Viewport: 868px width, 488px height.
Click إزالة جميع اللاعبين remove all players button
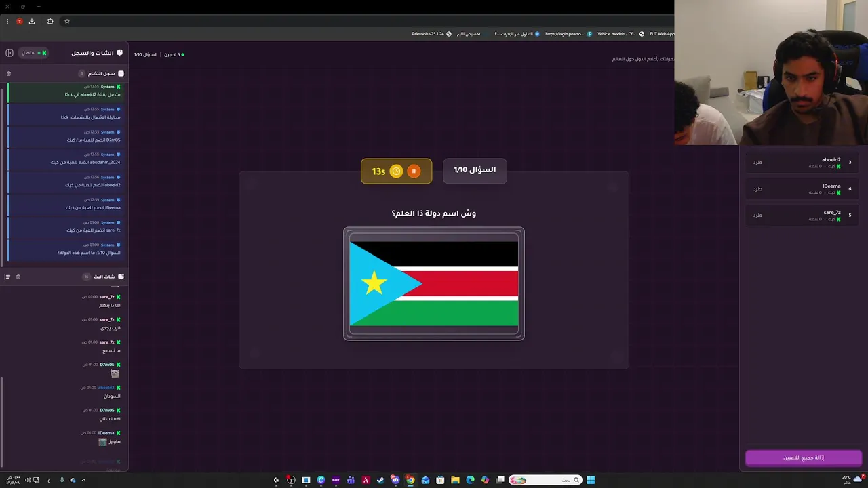coord(804,458)
